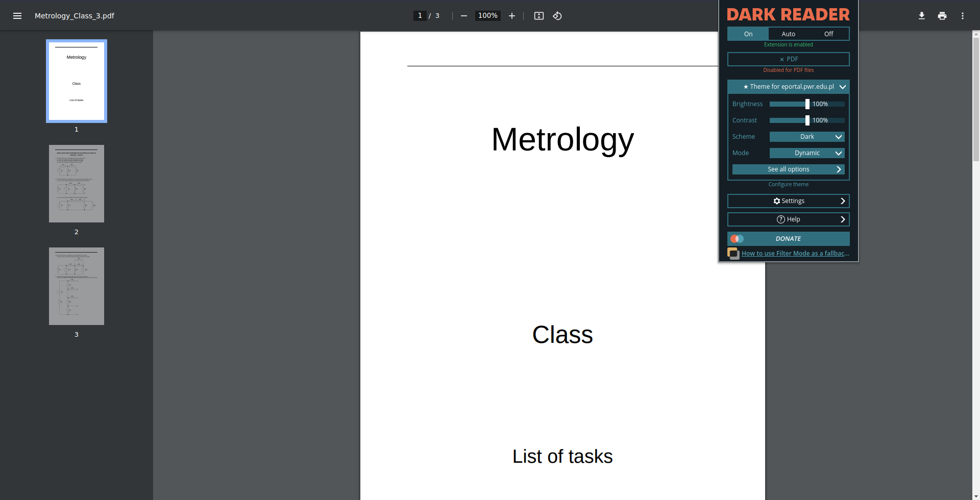Zoom out with the minus icon
This screenshot has width=980, height=500.
pyautogui.click(x=464, y=16)
